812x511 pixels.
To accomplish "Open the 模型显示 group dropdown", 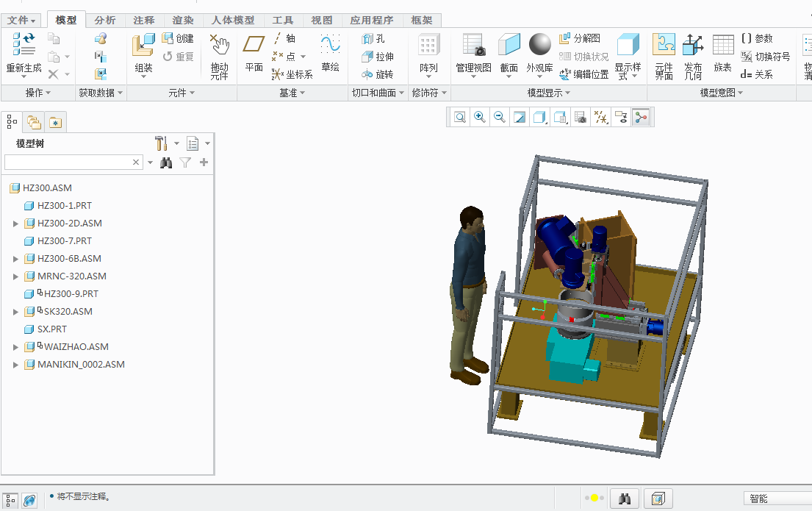I will coord(549,93).
